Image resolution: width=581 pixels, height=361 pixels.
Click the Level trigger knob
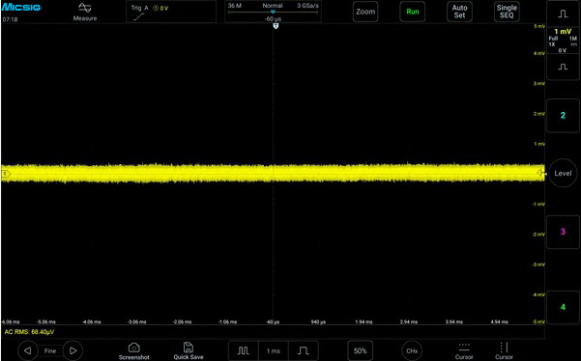tap(563, 173)
